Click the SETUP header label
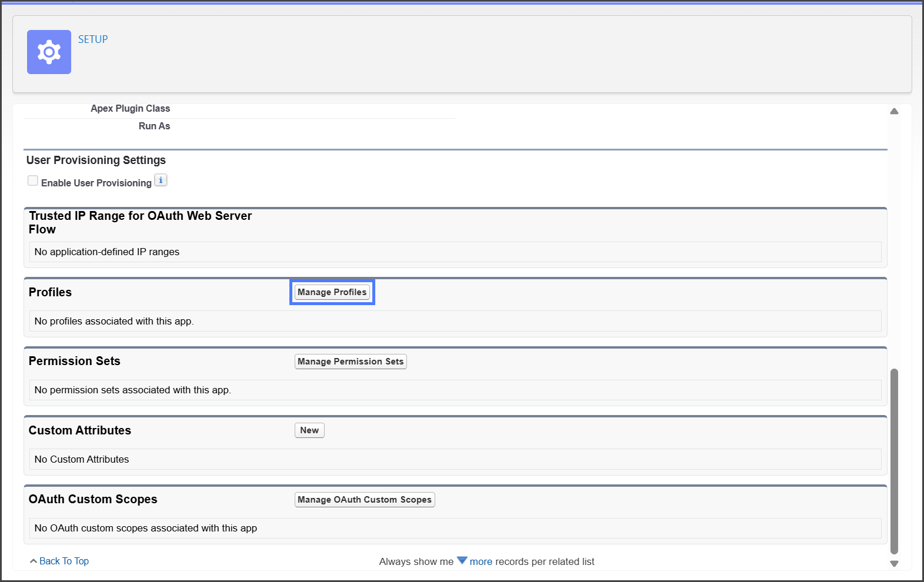This screenshot has height=582, width=924. pos(93,39)
